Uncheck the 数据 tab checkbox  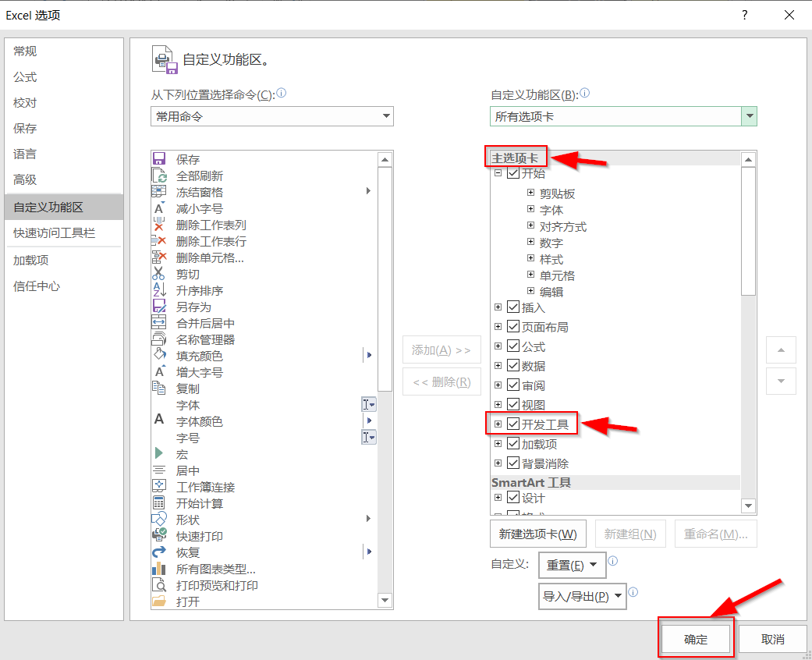pos(513,366)
